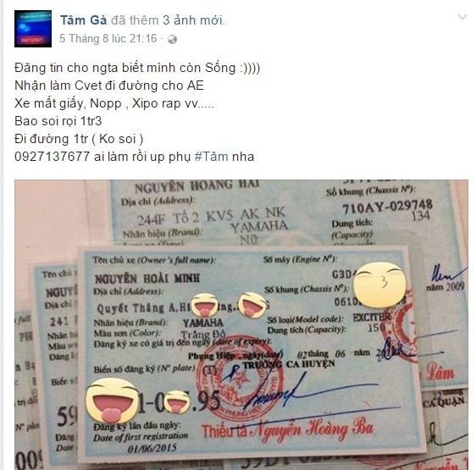Click the #Tâm hashtag

pyautogui.click(x=211, y=157)
